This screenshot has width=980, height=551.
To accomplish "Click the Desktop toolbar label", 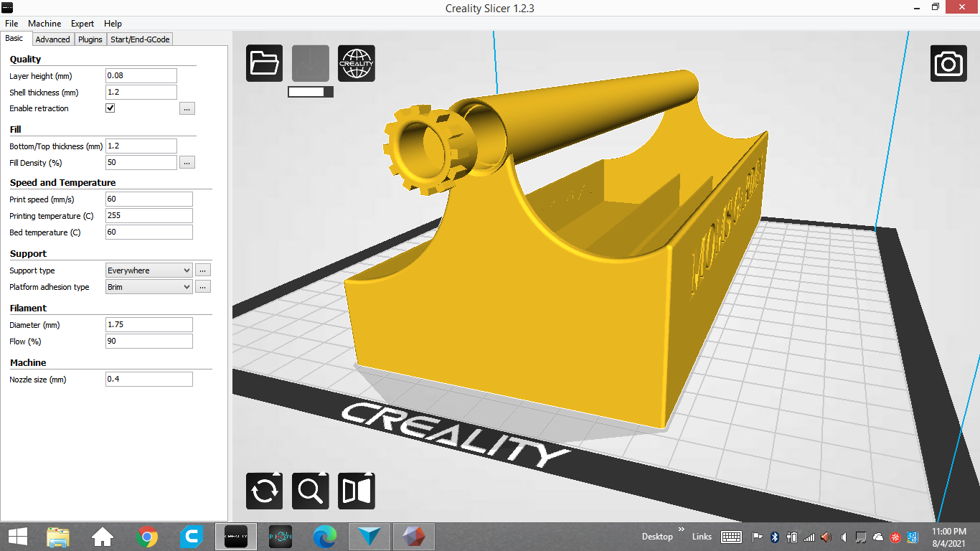I will point(657,537).
